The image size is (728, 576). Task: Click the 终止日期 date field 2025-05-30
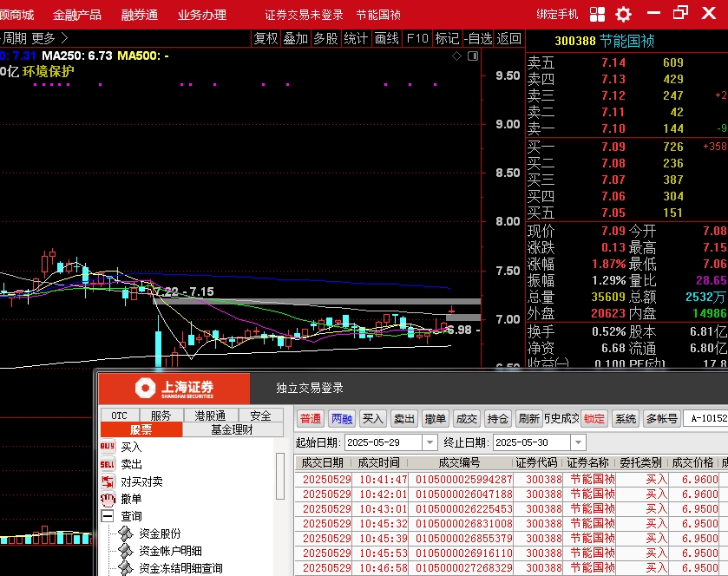click(532, 442)
